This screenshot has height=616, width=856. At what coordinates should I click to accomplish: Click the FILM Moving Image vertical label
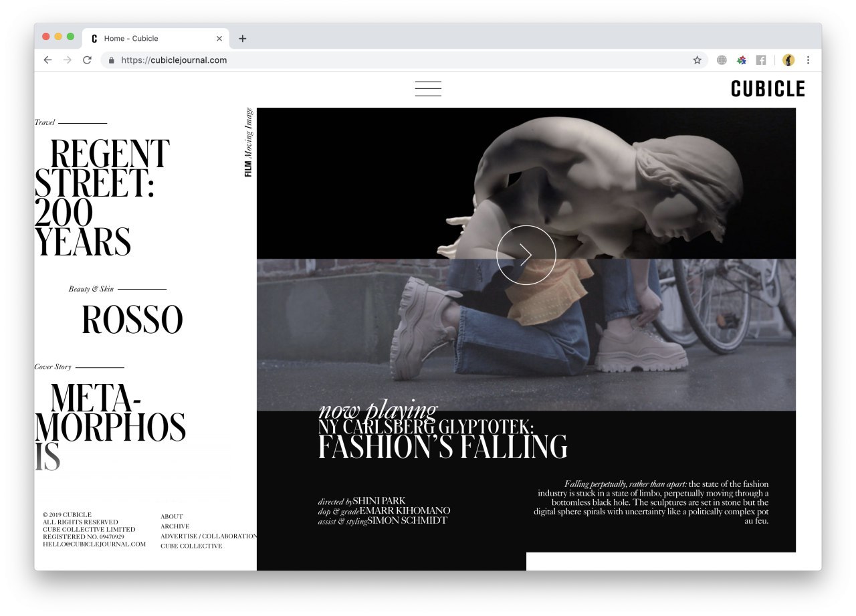[x=248, y=142]
